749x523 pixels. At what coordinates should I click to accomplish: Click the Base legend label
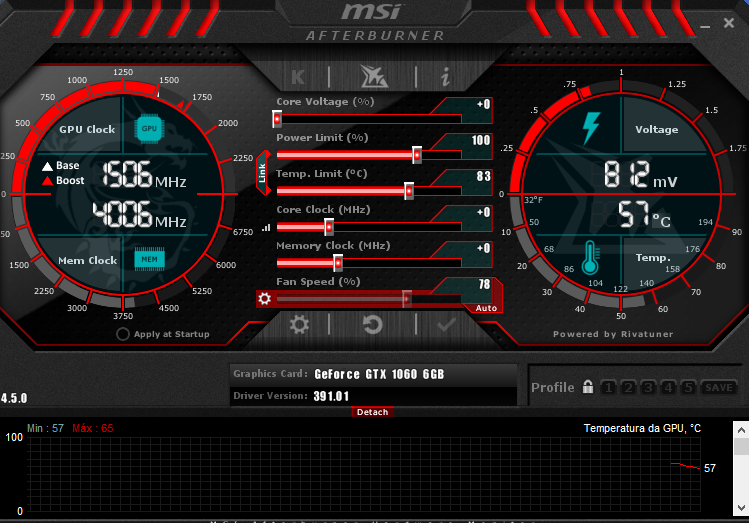tap(68, 166)
